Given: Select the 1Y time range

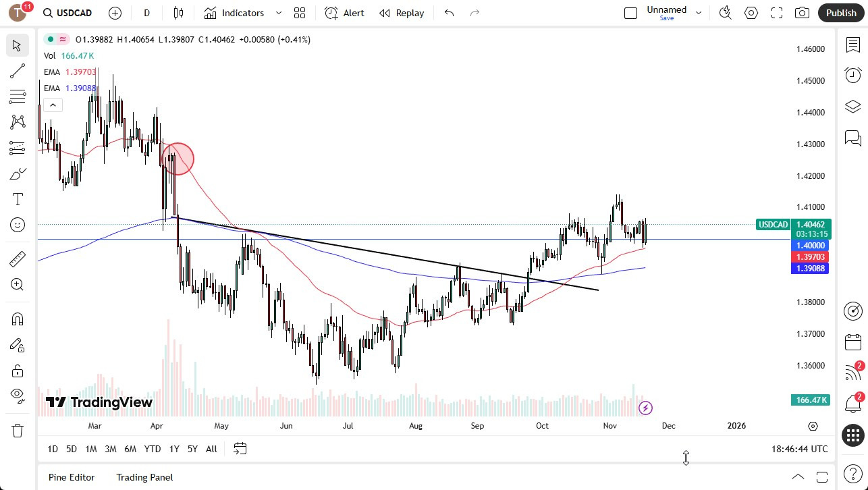Looking at the screenshot, I should [x=173, y=449].
